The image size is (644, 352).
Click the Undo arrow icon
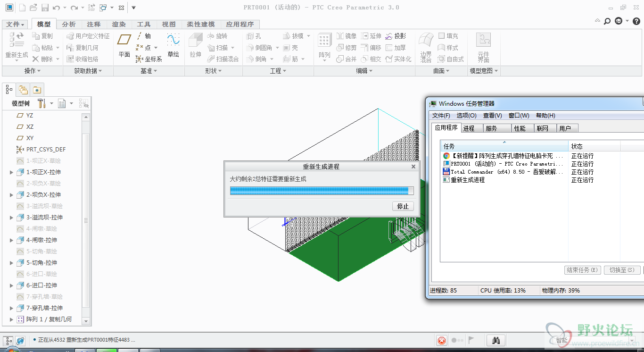[x=56, y=8]
